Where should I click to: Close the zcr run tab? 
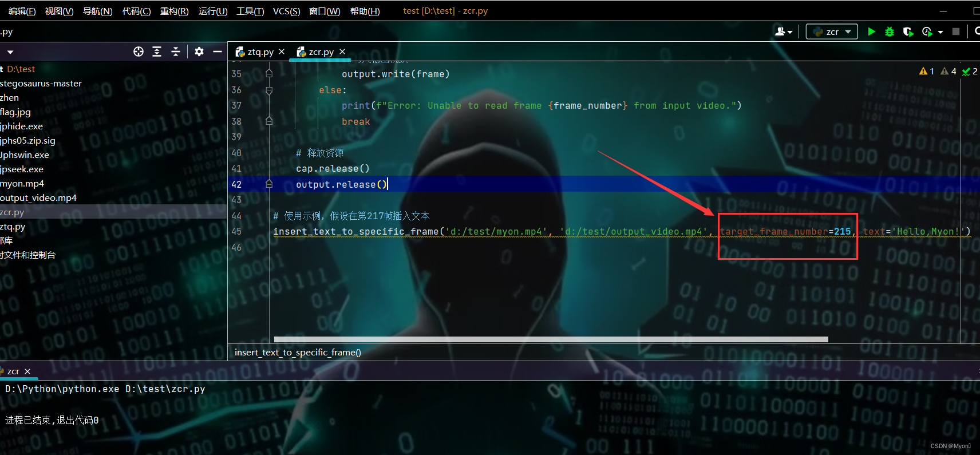click(27, 371)
